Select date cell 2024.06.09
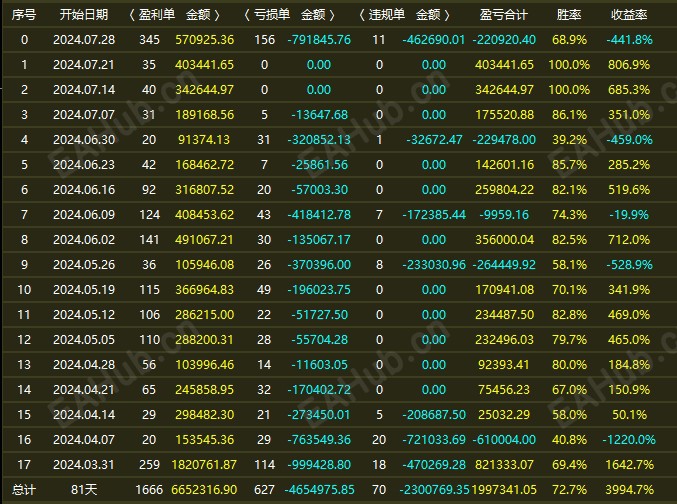The width and height of the screenshot is (677, 504). click(84, 215)
